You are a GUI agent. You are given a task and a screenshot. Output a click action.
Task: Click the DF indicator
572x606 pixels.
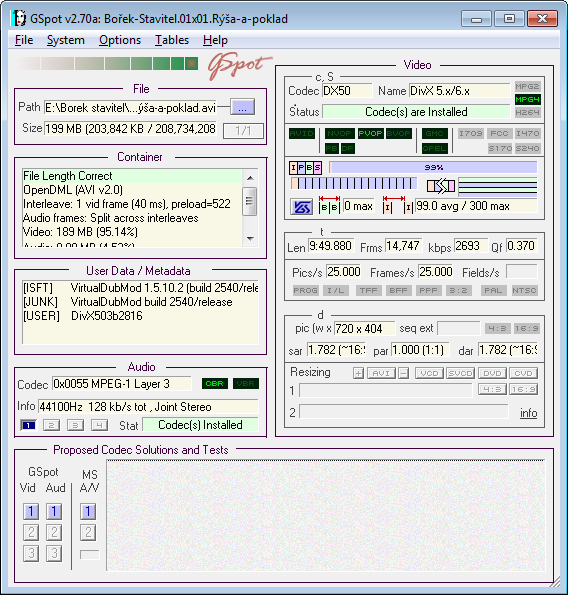tap(347, 148)
